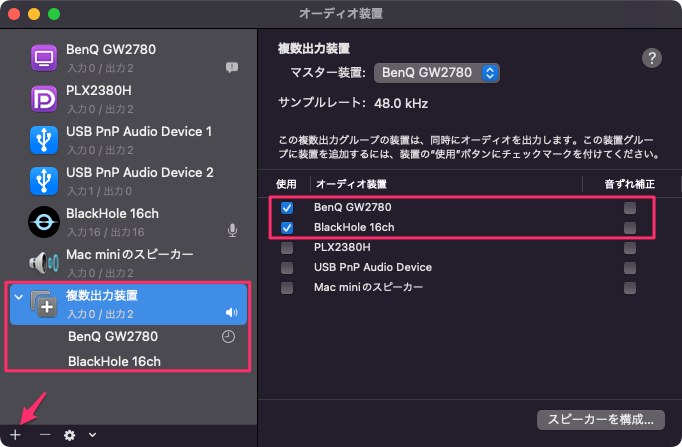Remove the selected device with minus button
Viewport: 682px width, 447px height.
(45, 435)
